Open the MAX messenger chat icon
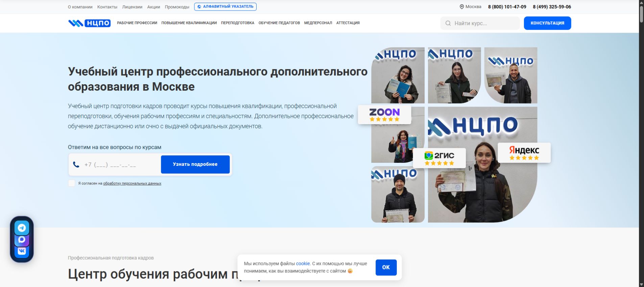This screenshot has height=287, width=644. (22, 240)
